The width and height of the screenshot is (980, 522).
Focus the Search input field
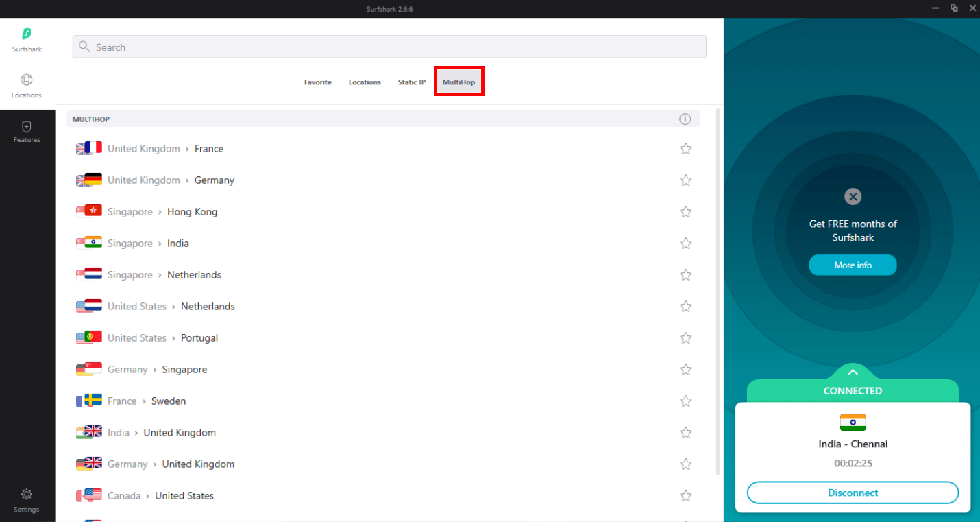point(389,47)
